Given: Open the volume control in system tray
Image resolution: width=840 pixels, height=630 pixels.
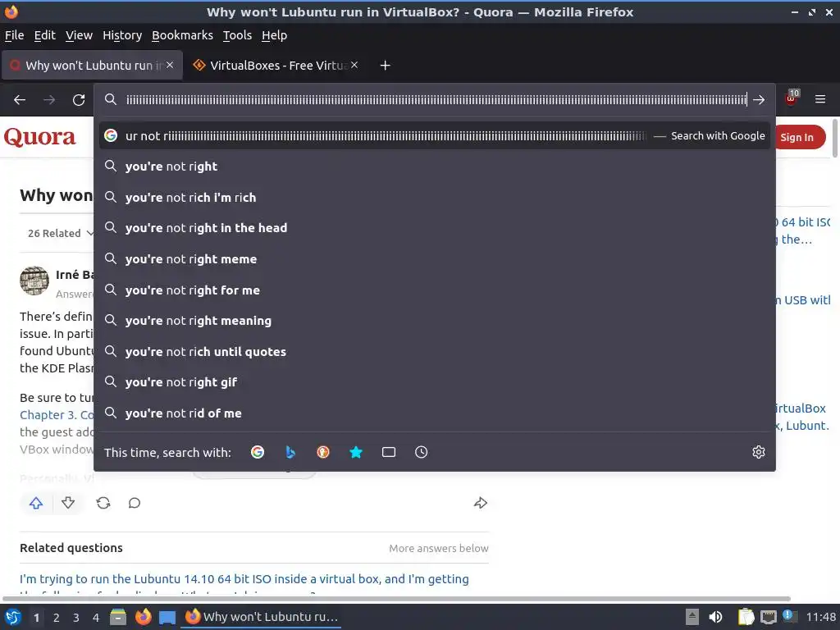Looking at the screenshot, I should tap(715, 617).
